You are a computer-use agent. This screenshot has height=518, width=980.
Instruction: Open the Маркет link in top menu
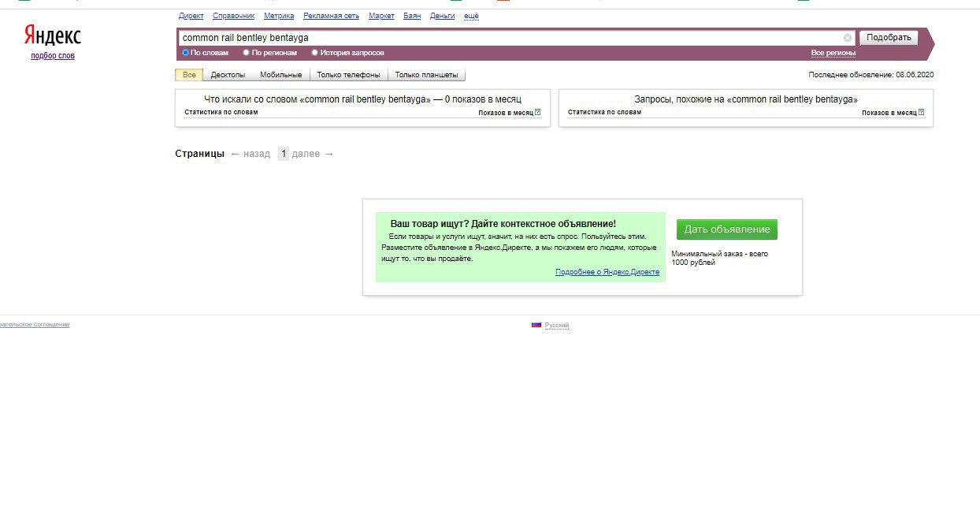click(x=381, y=16)
